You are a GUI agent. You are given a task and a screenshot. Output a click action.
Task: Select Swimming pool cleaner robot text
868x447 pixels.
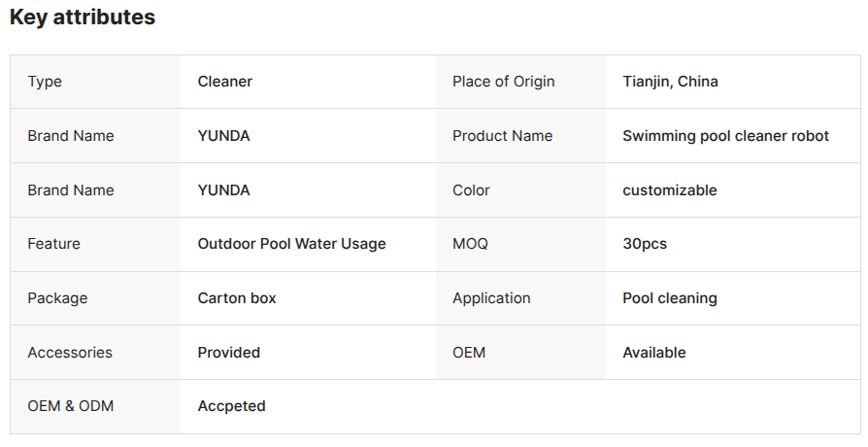pos(725,136)
